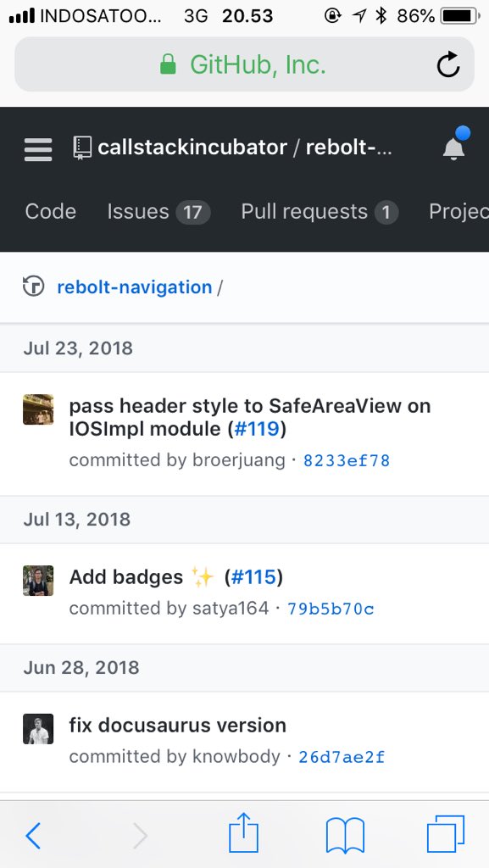Open the rebolt- repository name link

tap(349, 147)
